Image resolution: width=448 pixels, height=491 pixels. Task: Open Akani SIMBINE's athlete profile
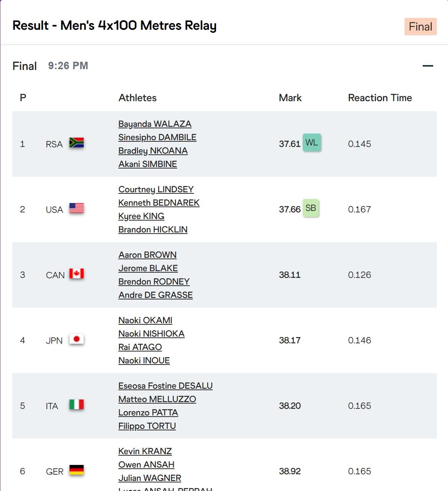[148, 164]
